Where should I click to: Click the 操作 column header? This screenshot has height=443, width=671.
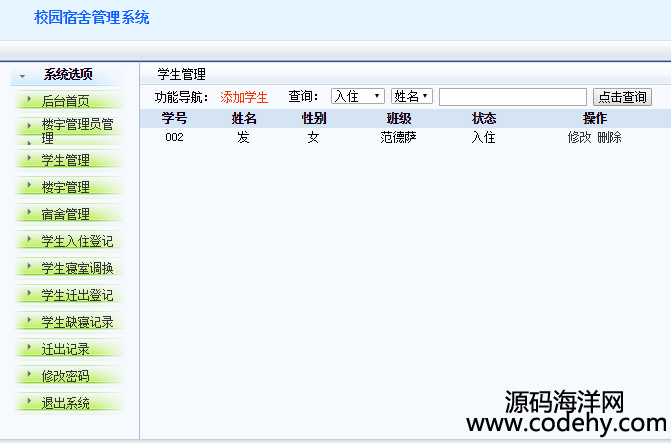[595, 118]
